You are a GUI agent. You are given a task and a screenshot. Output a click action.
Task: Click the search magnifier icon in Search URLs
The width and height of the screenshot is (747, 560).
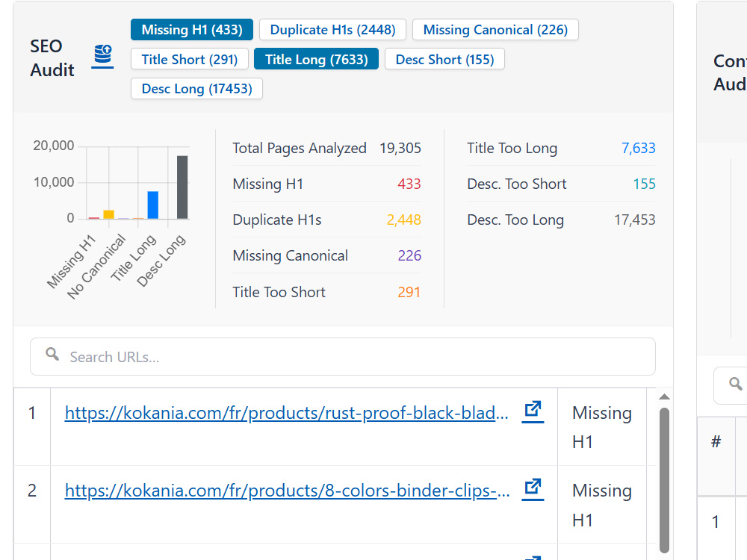(52, 354)
